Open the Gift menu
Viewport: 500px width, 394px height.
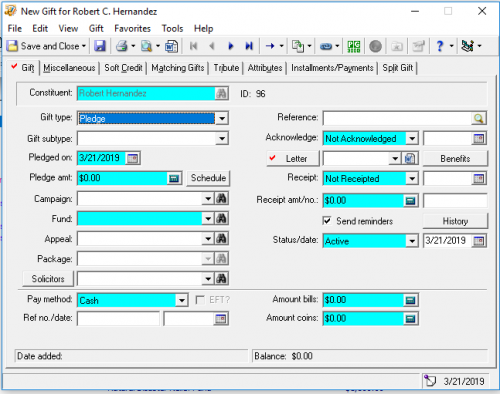[96, 29]
